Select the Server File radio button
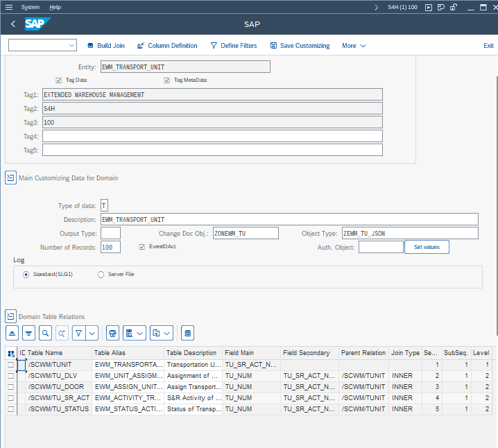The height and width of the screenshot is (448, 498). tap(101, 275)
